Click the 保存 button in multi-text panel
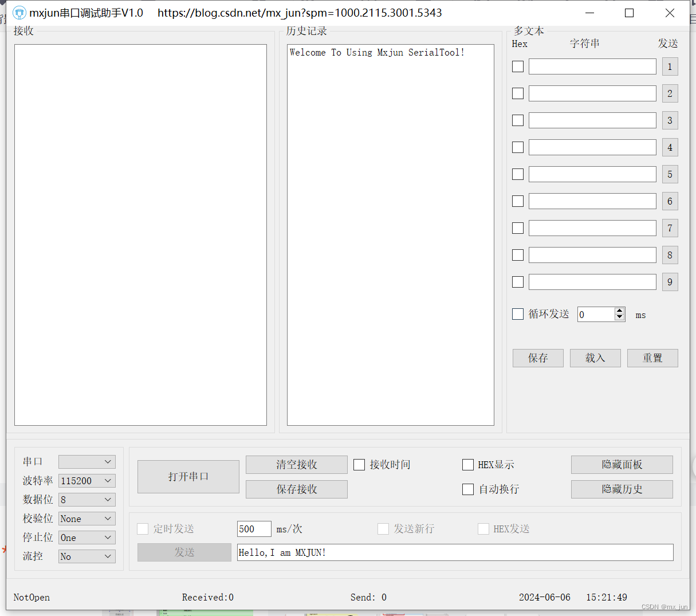The height and width of the screenshot is (616, 696). click(x=538, y=358)
